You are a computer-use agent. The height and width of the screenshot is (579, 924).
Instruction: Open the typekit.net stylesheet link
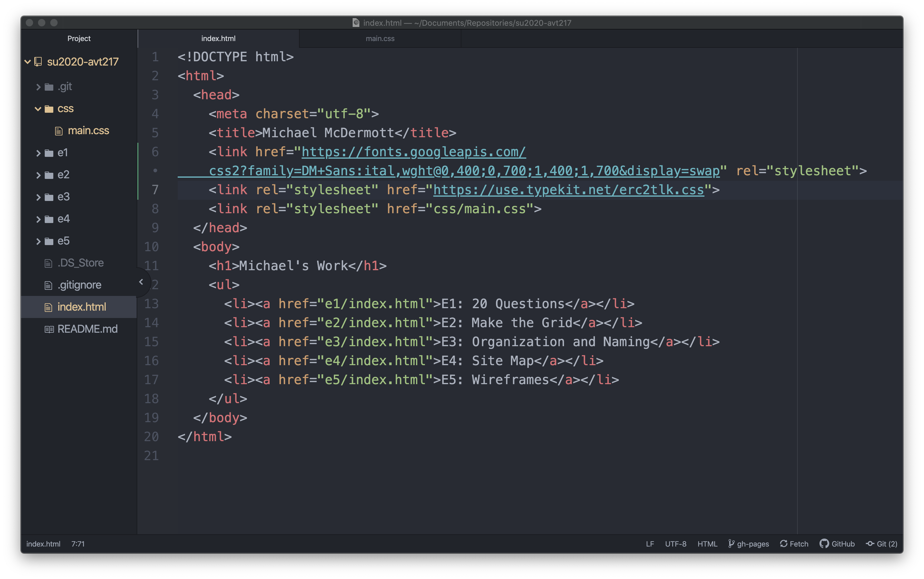coord(569,190)
